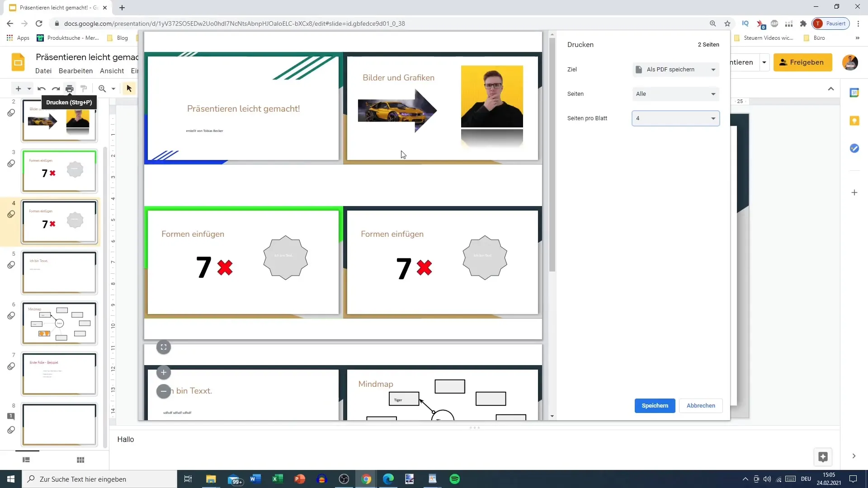Open new slide layout dropdown arrow
The image size is (868, 488).
click(29, 89)
